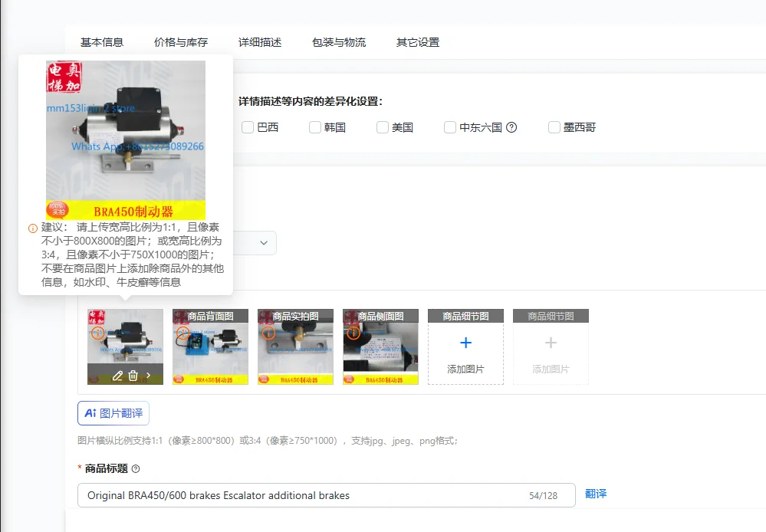Click the large BRA450 preview image
The height and width of the screenshot is (532, 766).
(x=126, y=140)
